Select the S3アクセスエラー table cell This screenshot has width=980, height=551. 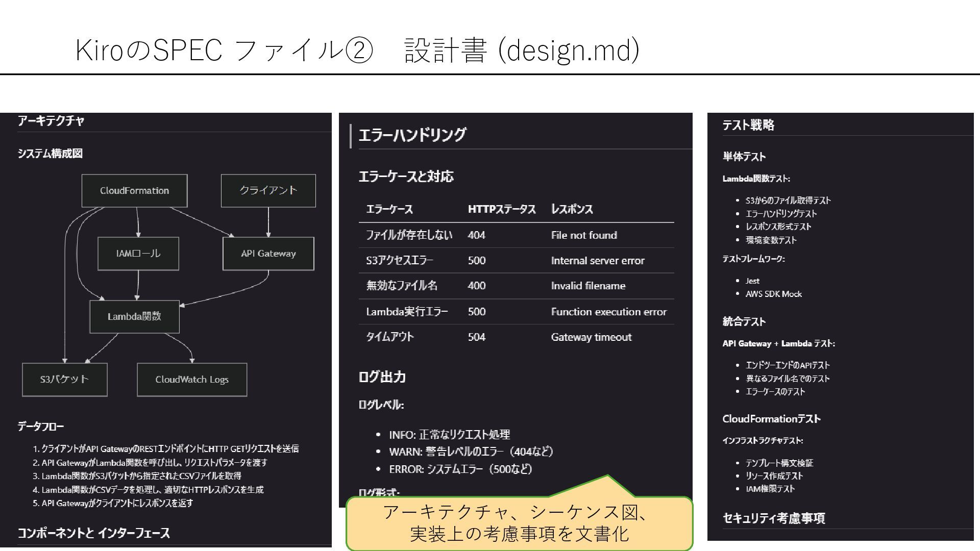coord(400,261)
